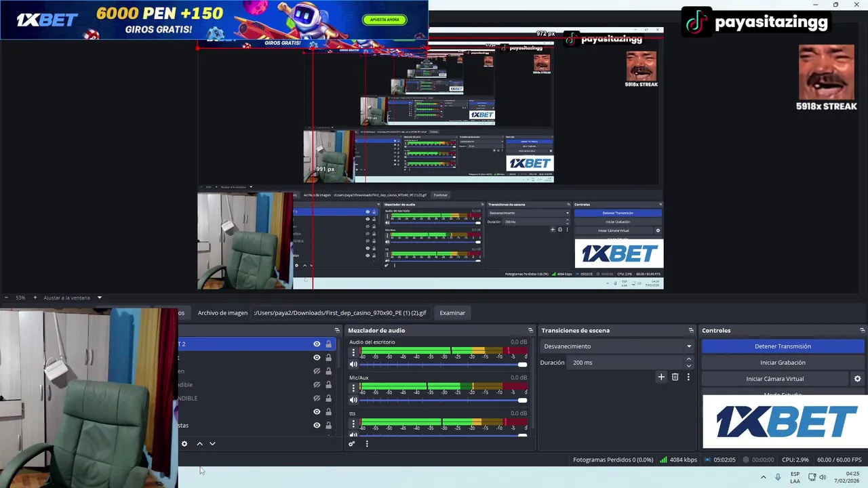Screen dimensions: 868x488
Task: Move selected source up with the up arrow
Action: pos(199,444)
